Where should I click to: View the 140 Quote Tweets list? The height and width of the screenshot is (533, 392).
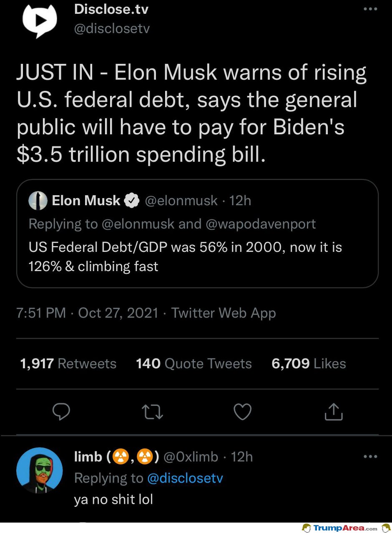[x=194, y=364]
